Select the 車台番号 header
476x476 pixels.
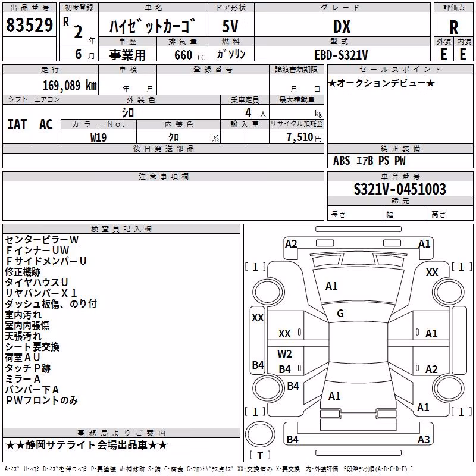pyautogui.click(x=400, y=176)
